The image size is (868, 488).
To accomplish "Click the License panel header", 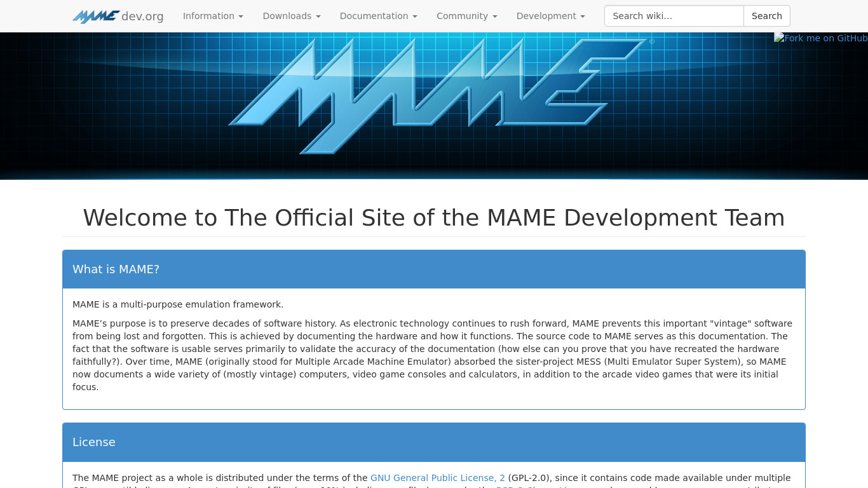I will click(x=434, y=442).
